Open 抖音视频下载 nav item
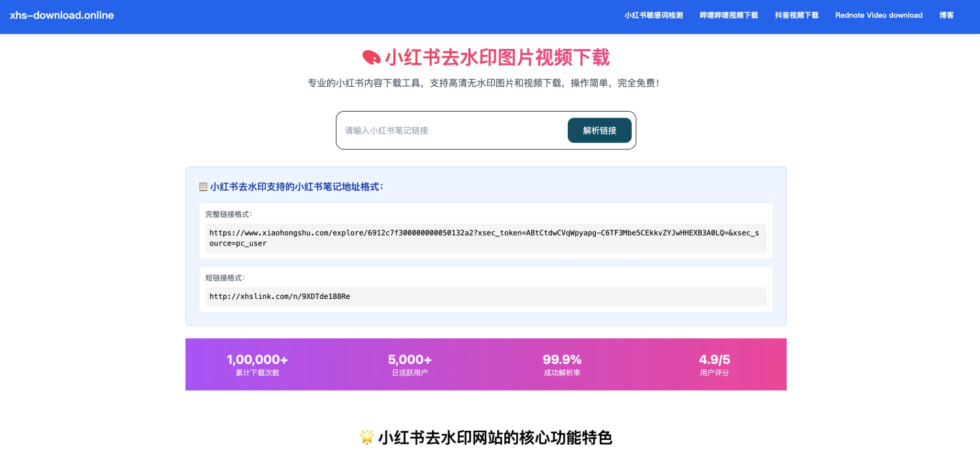This screenshot has width=980, height=453. tap(796, 15)
